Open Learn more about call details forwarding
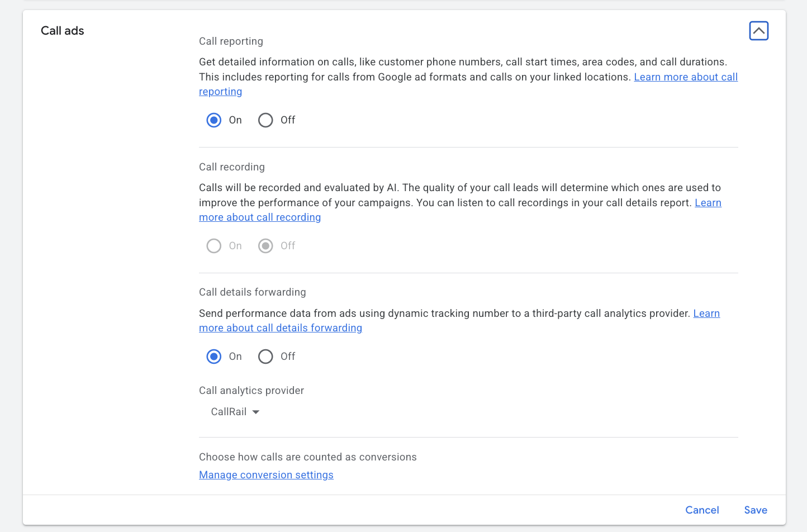 click(x=281, y=328)
